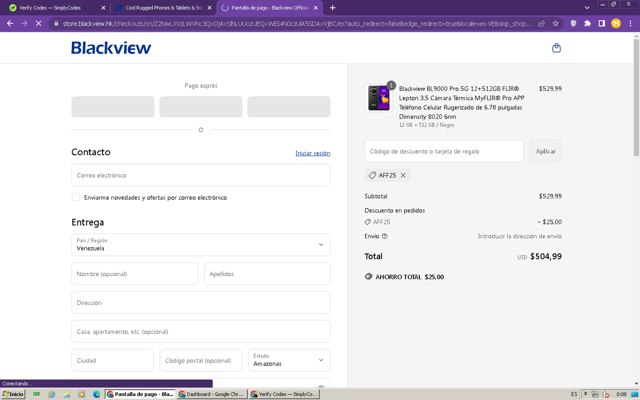Click the middle express payment placeholder button
The image size is (640, 400).
pos(201,107)
